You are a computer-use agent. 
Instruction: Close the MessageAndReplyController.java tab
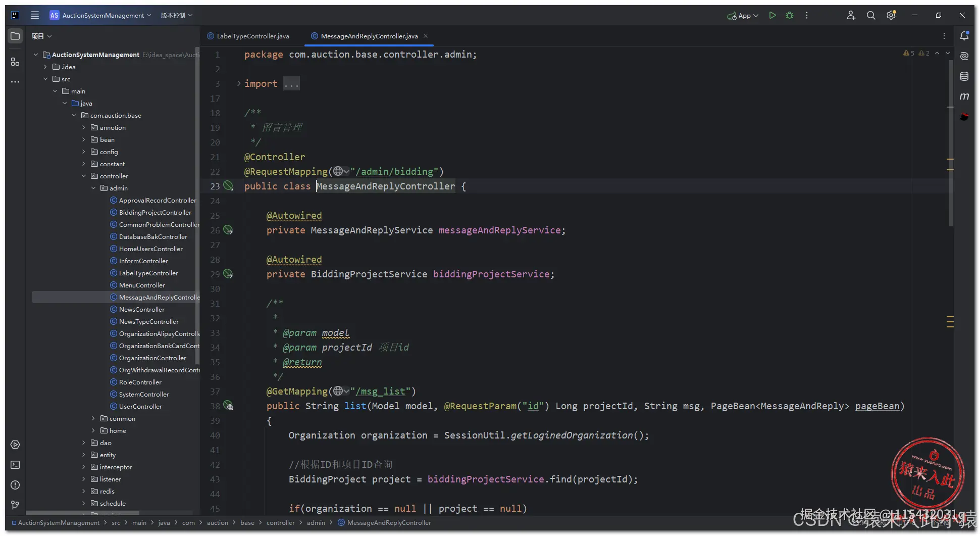click(426, 36)
